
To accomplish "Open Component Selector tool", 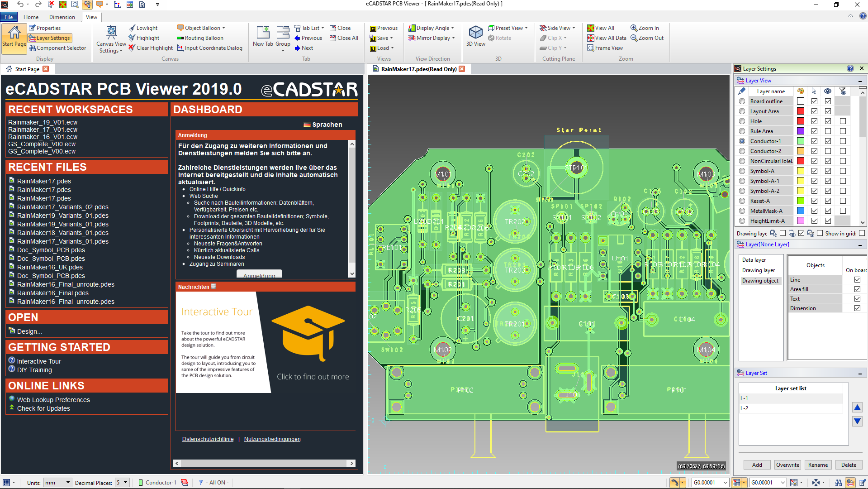I will tap(57, 48).
